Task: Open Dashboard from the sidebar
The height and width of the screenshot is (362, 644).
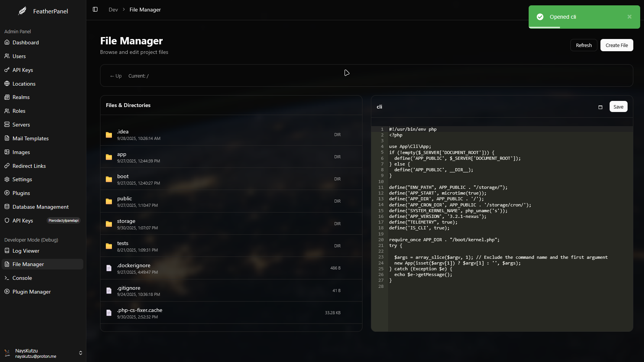Action: (26, 42)
